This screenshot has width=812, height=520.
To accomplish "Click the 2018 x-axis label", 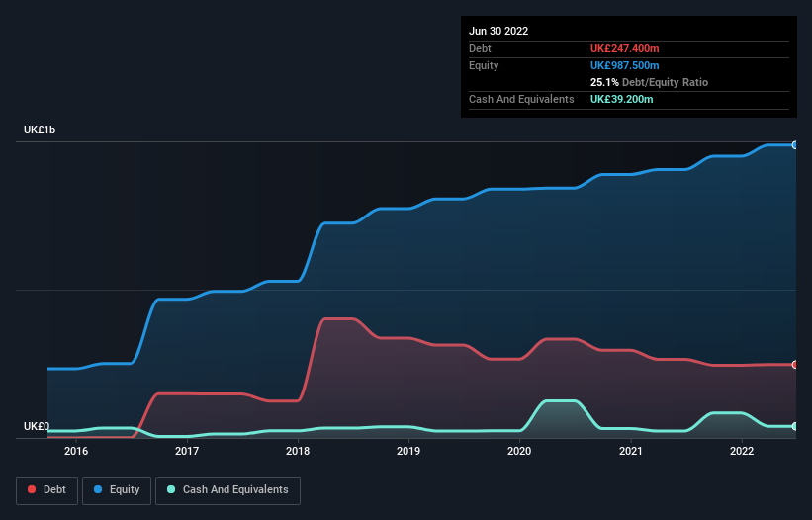I will 298,451.
